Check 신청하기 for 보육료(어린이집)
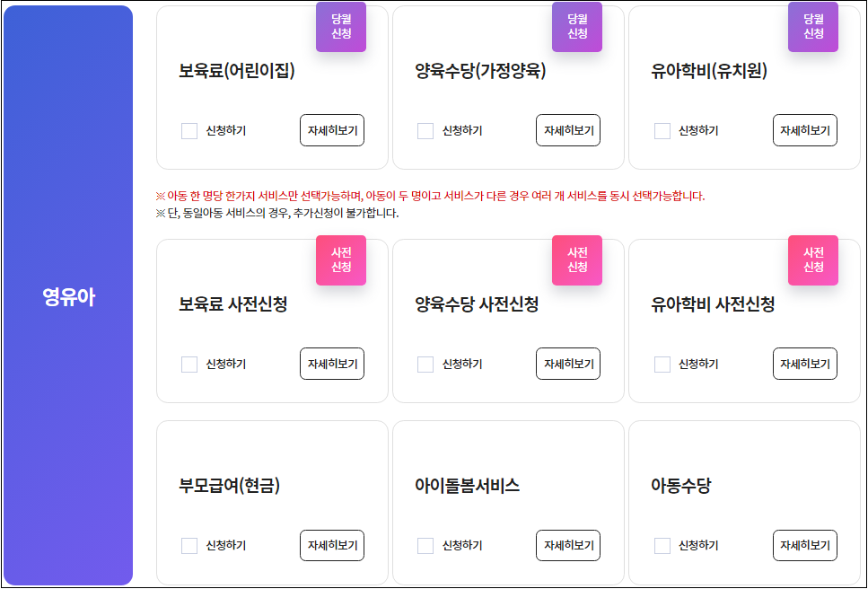Viewport: 868px width, 589px height. tap(189, 130)
